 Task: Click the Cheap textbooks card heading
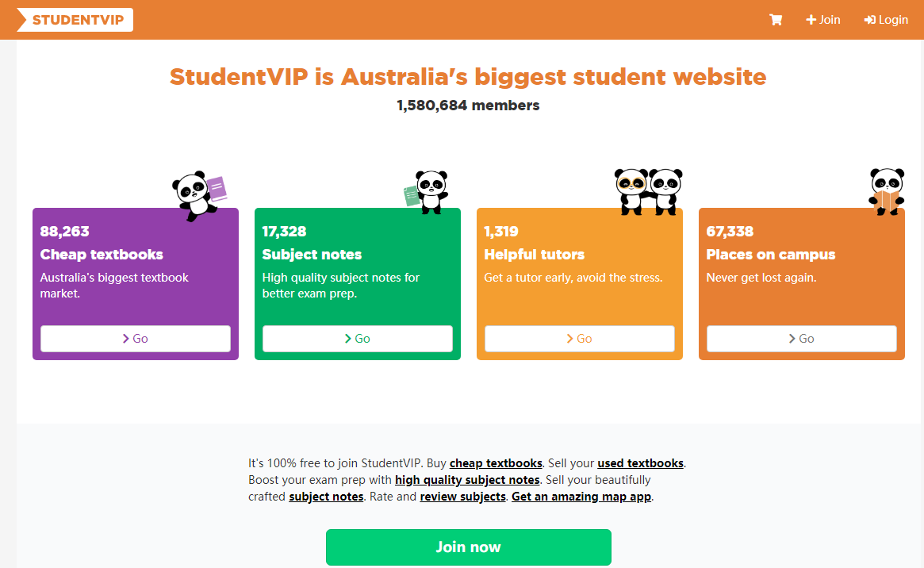(x=102, y=255)
